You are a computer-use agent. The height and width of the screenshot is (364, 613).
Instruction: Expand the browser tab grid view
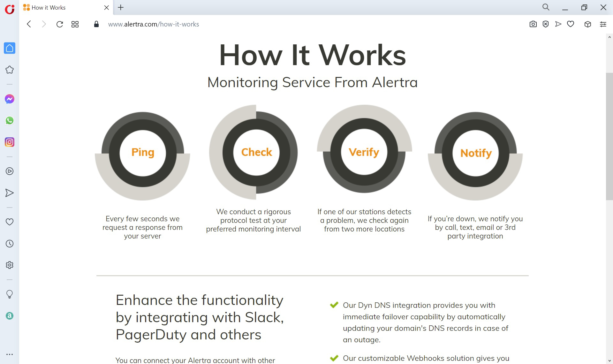[74, 24]
